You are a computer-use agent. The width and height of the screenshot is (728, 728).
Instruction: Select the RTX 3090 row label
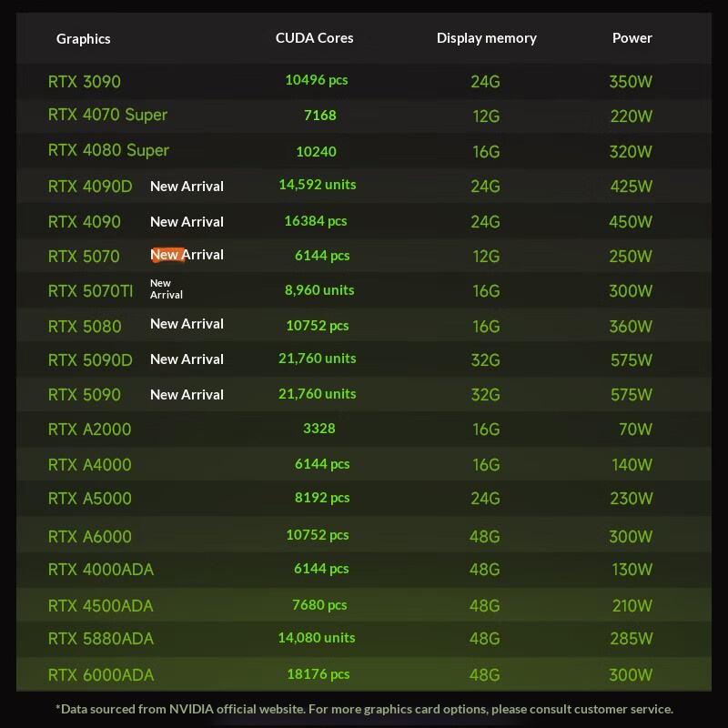point(84,82)
